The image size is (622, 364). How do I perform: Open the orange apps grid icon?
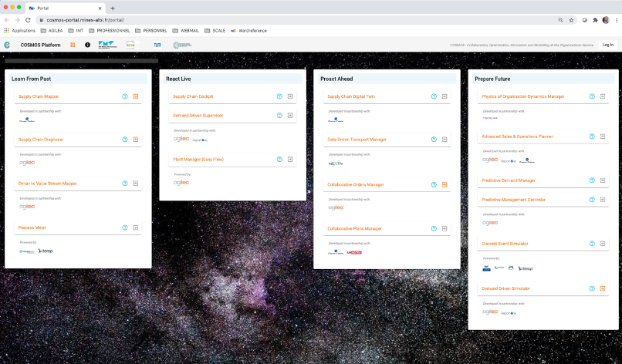point(73,45)
